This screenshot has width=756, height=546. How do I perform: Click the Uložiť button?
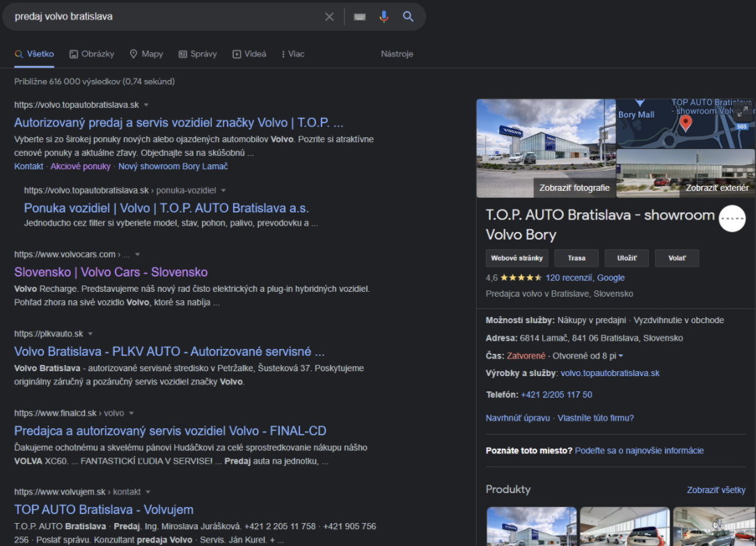click(x=627, y=258)
